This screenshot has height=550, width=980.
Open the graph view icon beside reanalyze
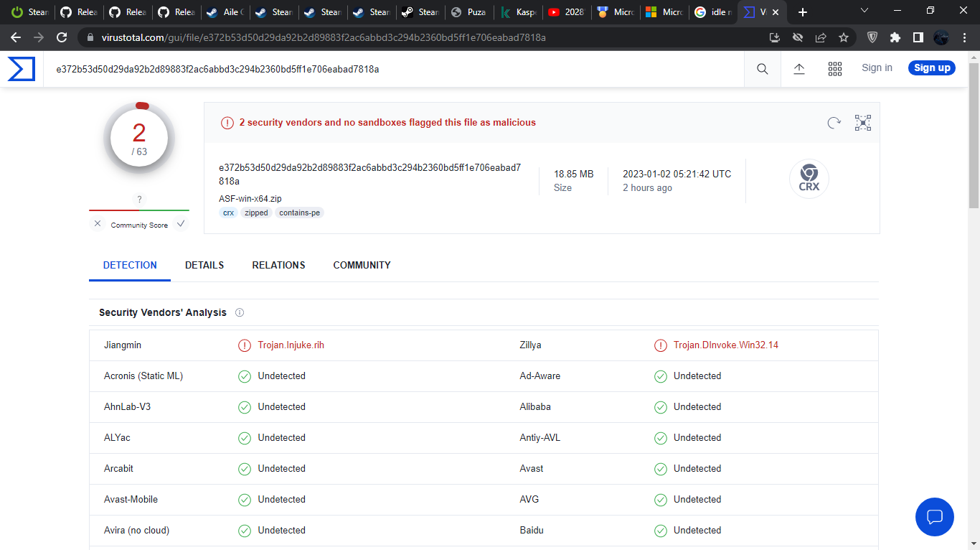click(x=863, y=123)
